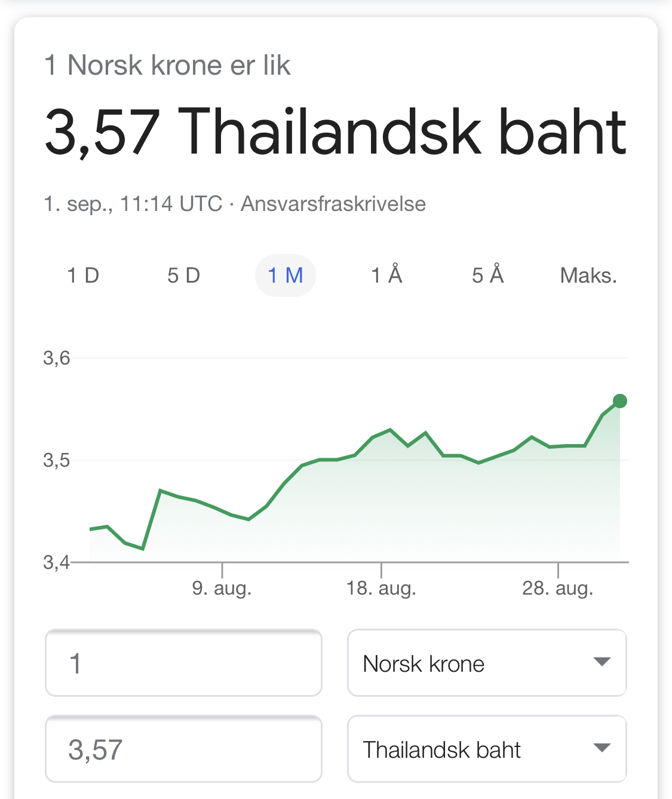Screen dimensions: 672x799
Task: Click the 28. aug. axis label
Action: coord(558,589)
